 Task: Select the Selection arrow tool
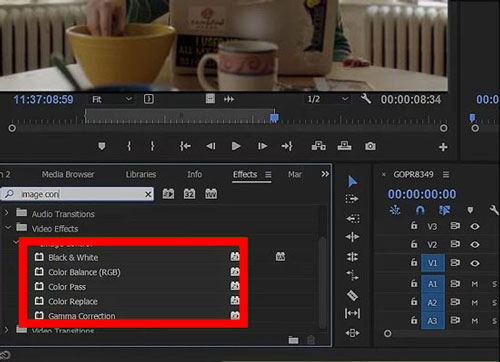(x=352, y=182)
